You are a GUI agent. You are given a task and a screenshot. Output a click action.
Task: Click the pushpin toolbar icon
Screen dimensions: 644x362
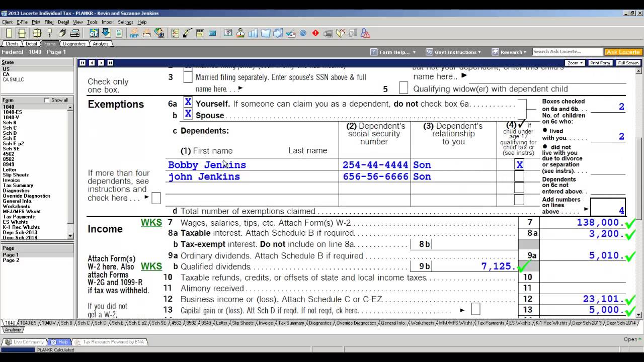coord(49,33)
